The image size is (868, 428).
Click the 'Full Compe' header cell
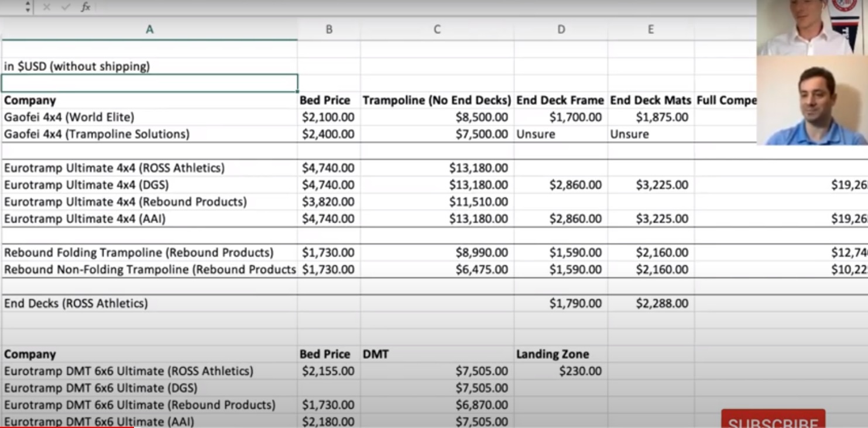[726, 100]
